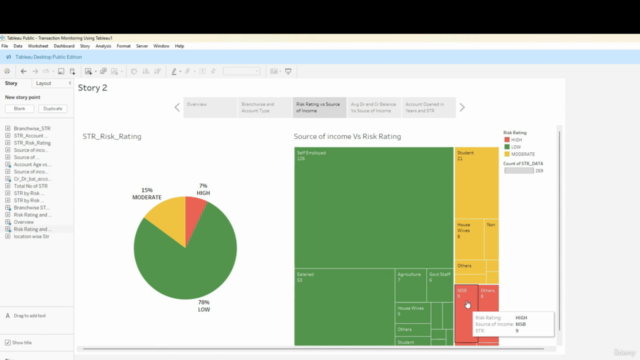Click the Duplicate story point button
This screenshot has height=360, width=640.
pyautogui.click(x=53, y=109)
